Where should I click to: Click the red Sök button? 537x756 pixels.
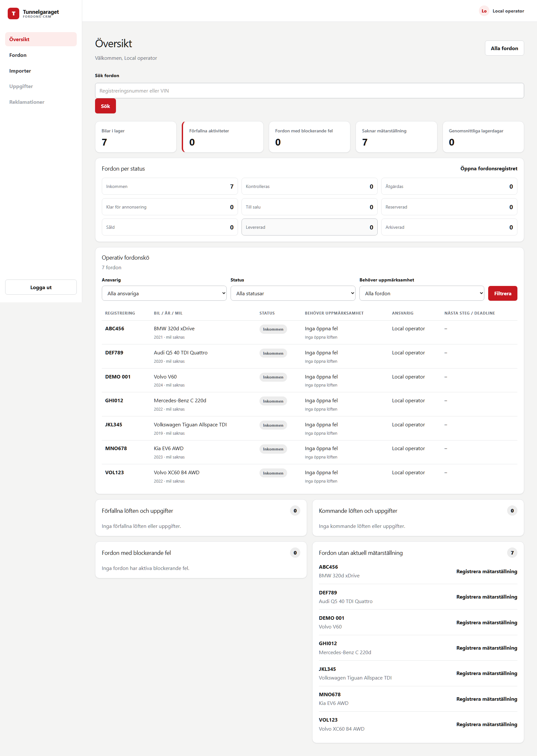coord(105,106)
